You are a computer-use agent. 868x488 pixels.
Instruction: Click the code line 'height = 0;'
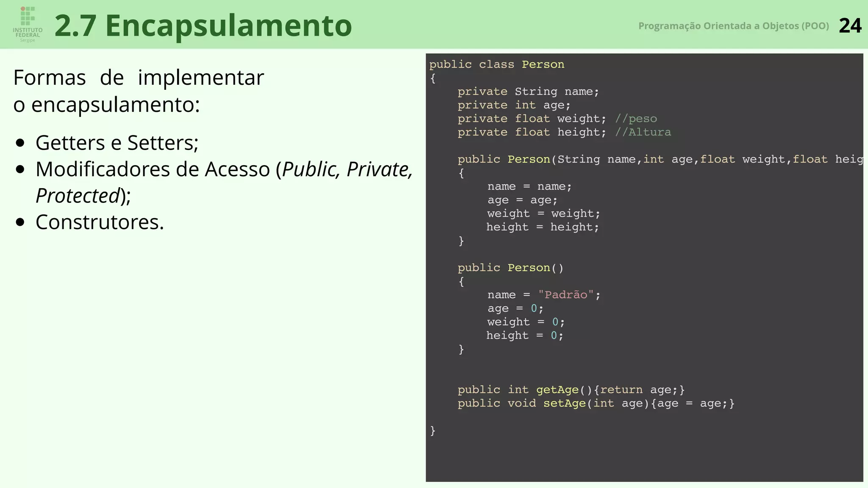[525, 335]
